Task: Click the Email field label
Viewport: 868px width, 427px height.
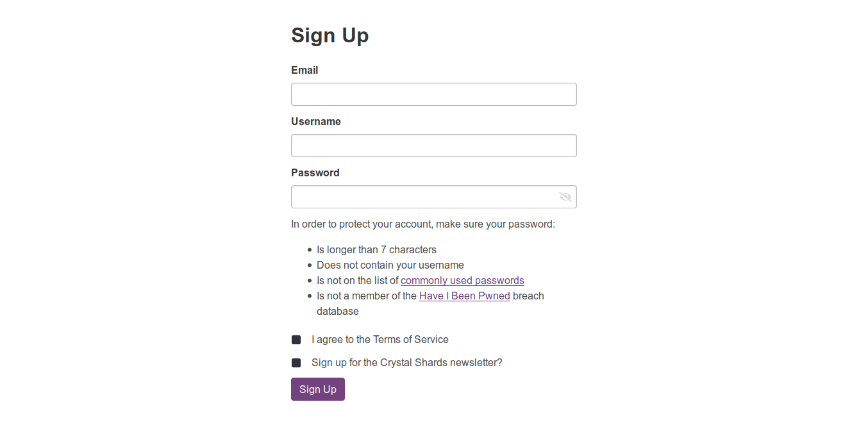Action: [305, 70]
